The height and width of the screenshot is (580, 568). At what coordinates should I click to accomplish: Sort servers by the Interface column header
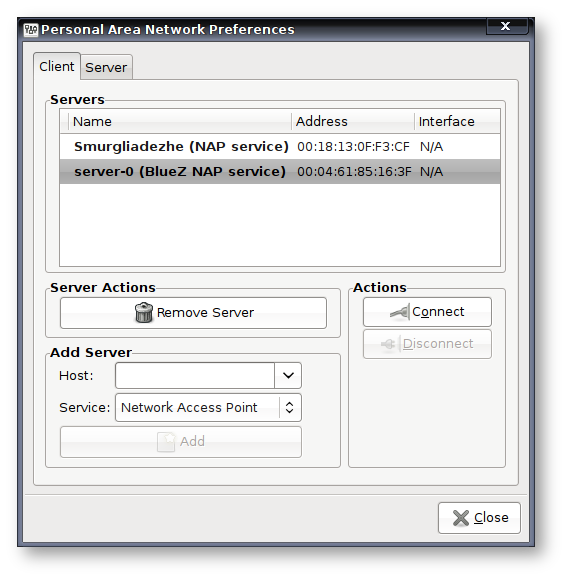pos(457,121)
